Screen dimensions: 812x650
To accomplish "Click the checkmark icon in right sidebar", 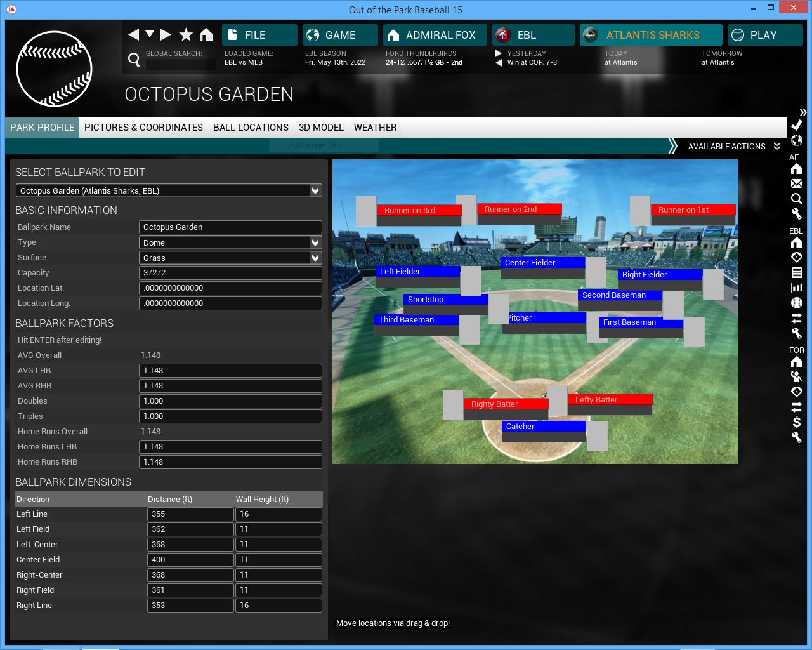I will tap(797, 125).
